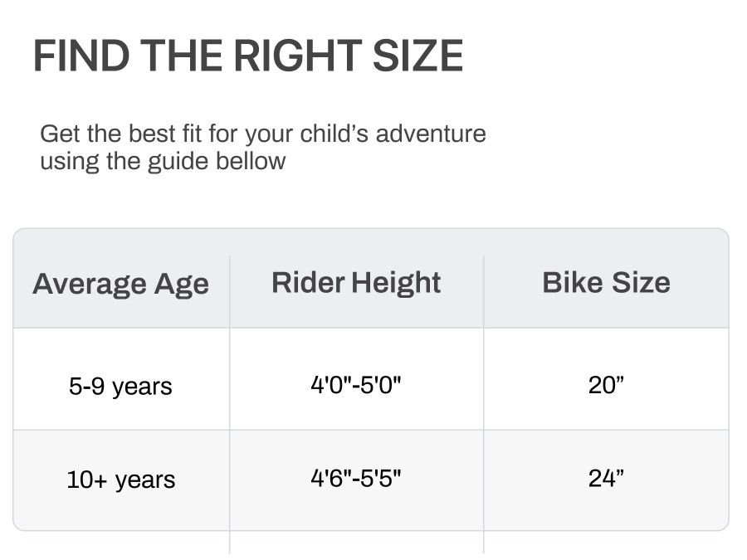The width and height of the screenshot is (747, 560).
Task: Click the 4'0"-5'0" rider height cell
Action: coord(356,385)
